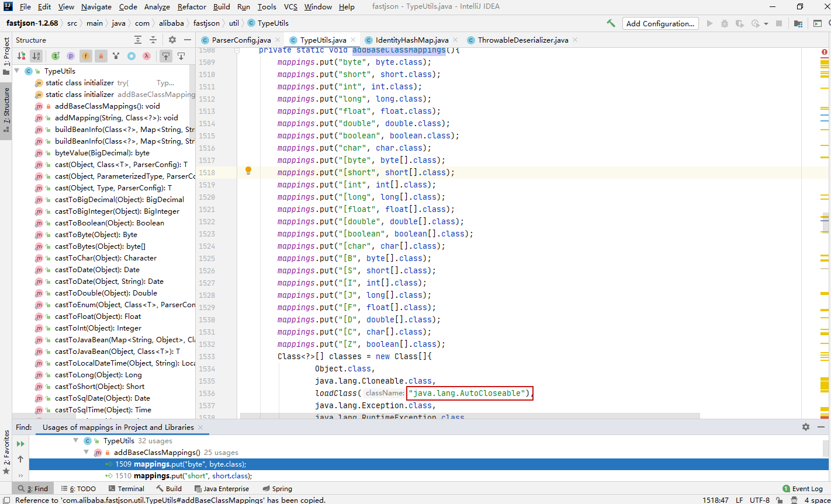Screen dimensions: 831x504
Task: Open the 2: Favorites side tab
Action: click(6, 453)
